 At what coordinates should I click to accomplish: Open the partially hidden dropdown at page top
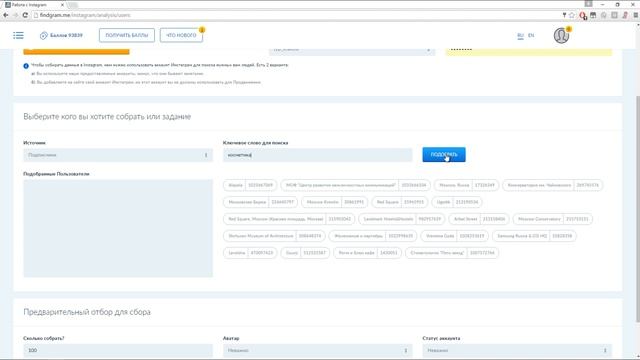coord(352,51)
